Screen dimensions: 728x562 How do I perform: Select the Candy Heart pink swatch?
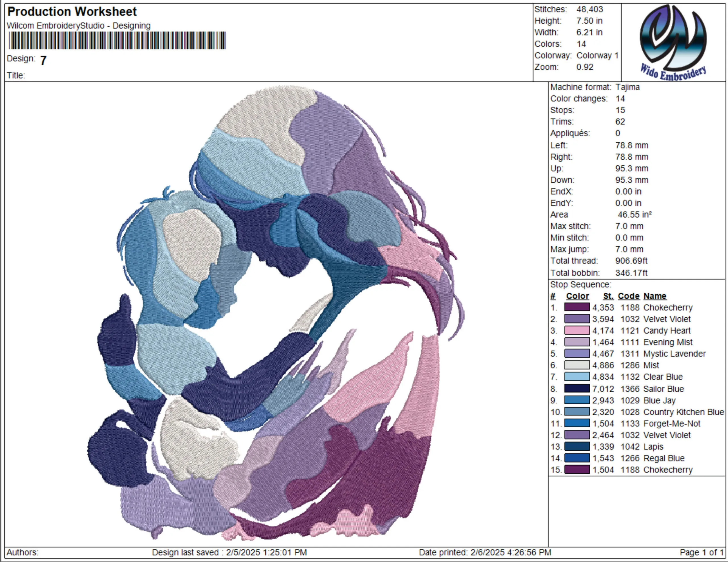577,330
